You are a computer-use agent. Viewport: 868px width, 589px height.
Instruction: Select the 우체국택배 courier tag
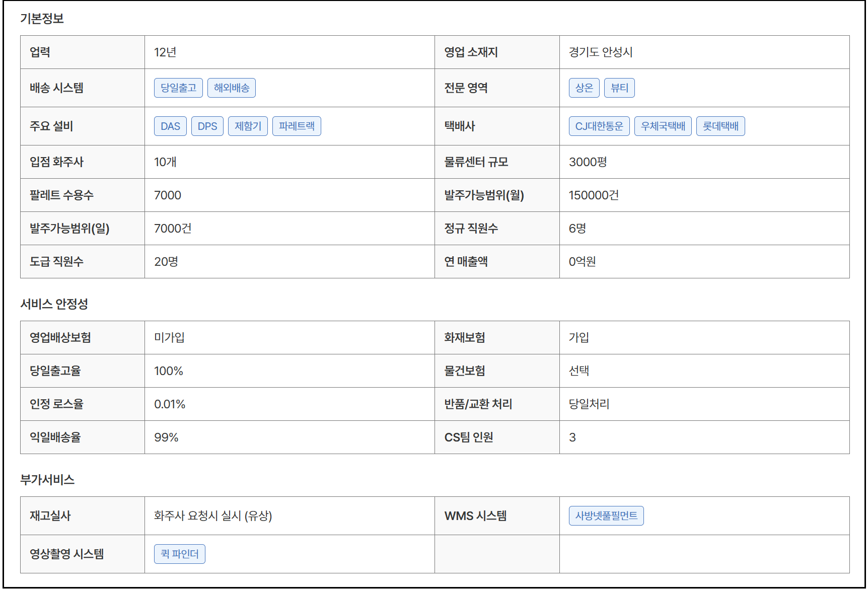point(663,126)
